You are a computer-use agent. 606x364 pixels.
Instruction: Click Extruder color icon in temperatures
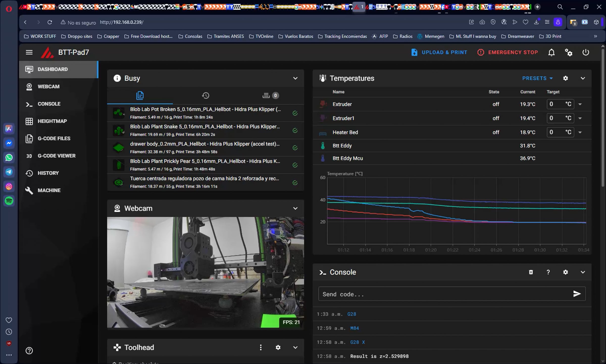(323, 104)
